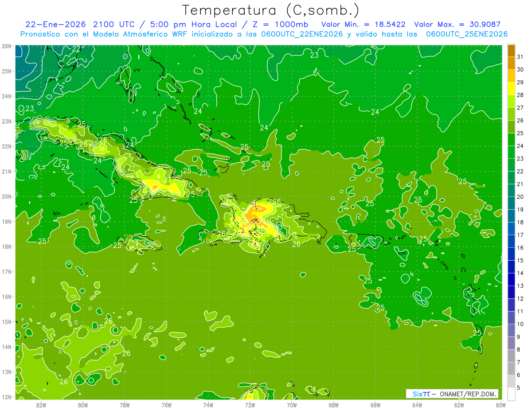532x411 pixels.
Task: Click the latitude axis label 14N
Action: click(x=7, y=347)
